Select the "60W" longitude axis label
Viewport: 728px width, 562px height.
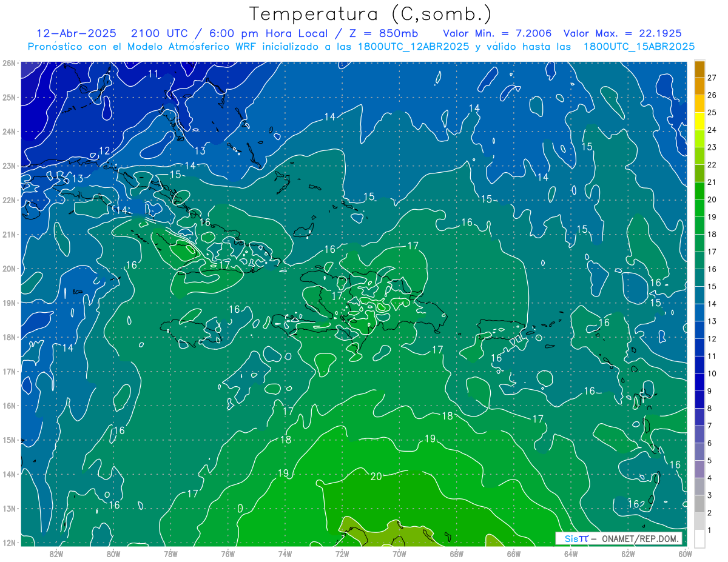pyautogui.click(x=685, y=554)
